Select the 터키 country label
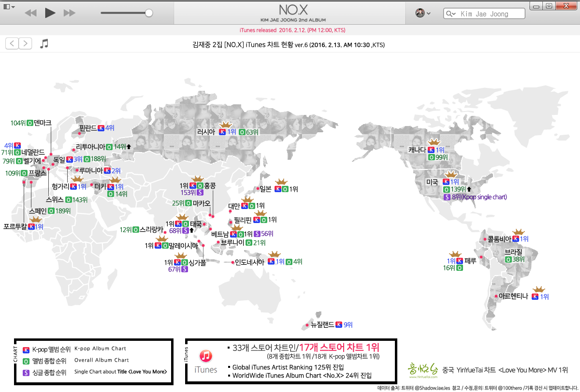Image resolution: width=580 pixels, height=392 pixels. pyautogui.click(x=101, y=186)
